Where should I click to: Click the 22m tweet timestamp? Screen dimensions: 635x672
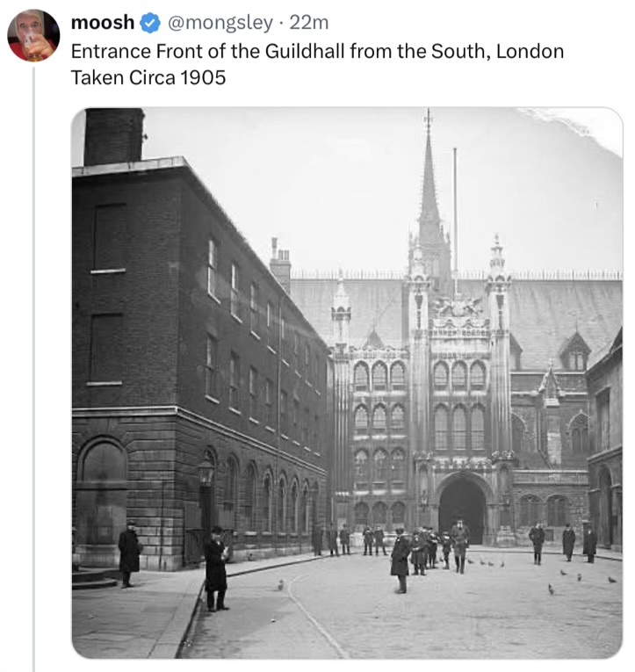pyautogui.click(x=309, y=22)
